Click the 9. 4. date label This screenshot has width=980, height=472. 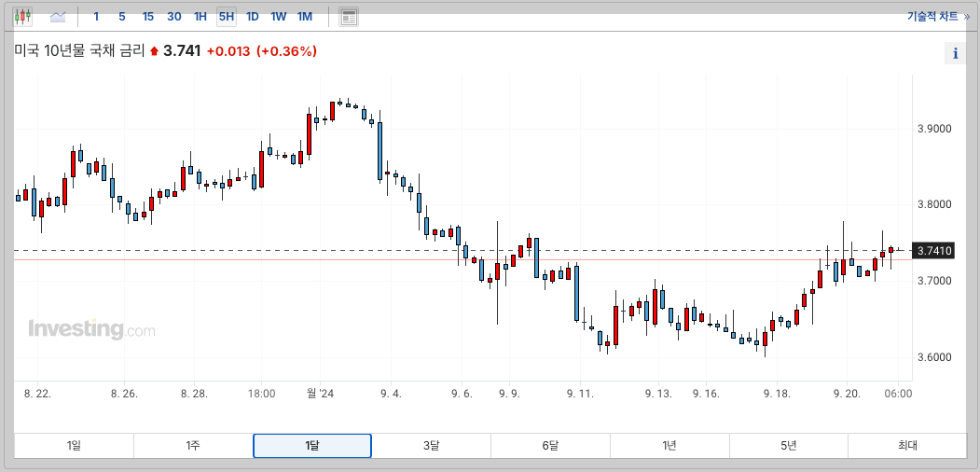coord(391,395)
